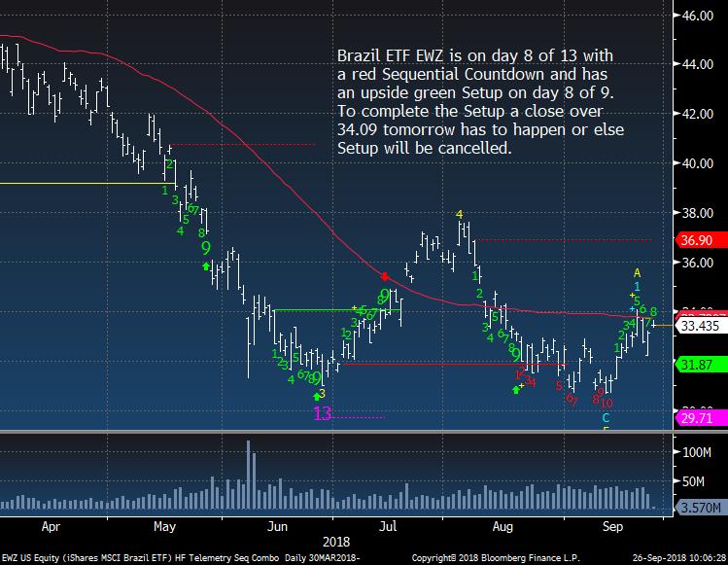Click the Bloomberg Finance copyright notice
The image size is (728, 565).
(496, 558)
